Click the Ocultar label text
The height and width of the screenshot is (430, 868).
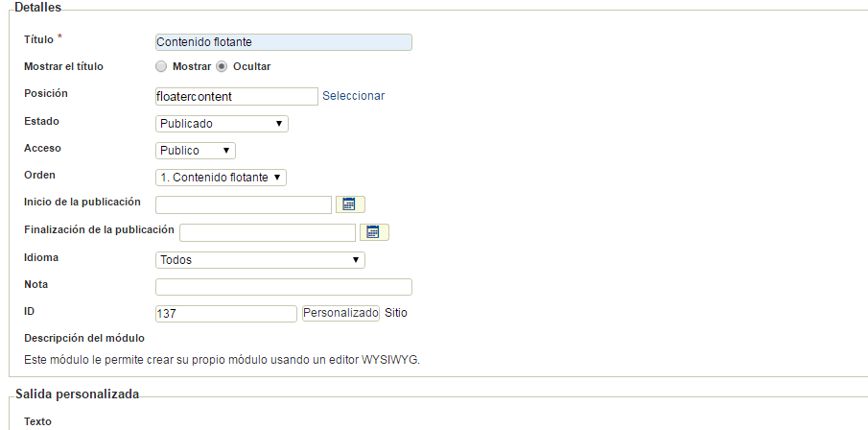pyautogui.click(x=252, y=66)
